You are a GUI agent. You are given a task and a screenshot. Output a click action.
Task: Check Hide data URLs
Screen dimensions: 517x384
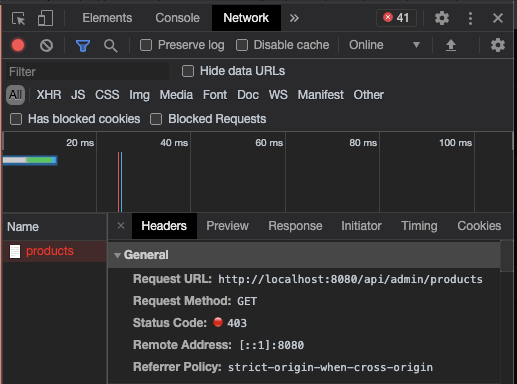(188, 71)
